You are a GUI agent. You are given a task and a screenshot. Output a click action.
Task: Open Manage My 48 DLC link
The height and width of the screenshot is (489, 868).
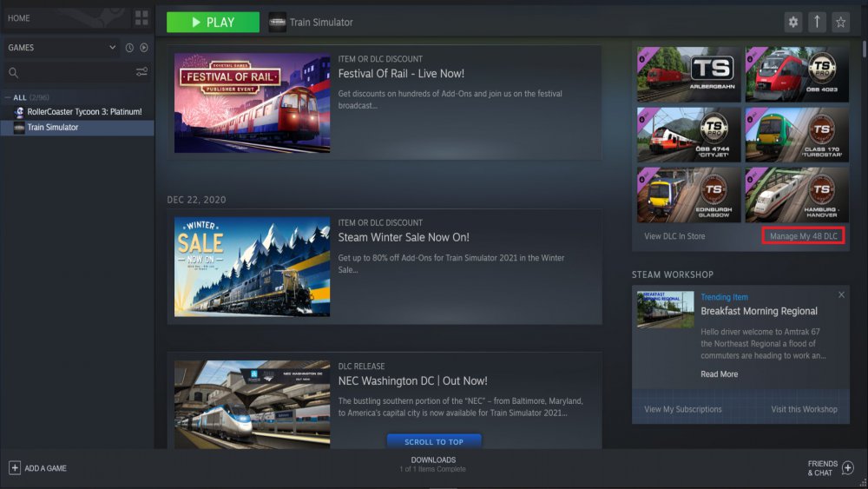[803, 236]
